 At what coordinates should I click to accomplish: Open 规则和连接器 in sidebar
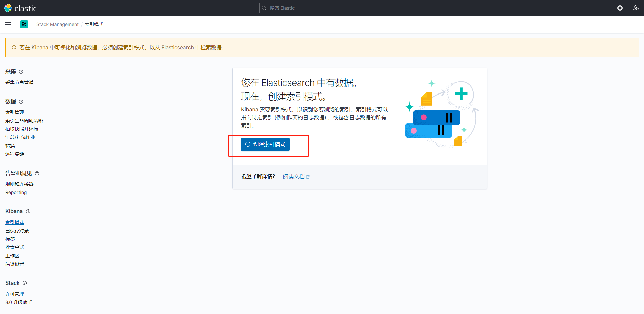pyautogui.click(x=19, y=184)
